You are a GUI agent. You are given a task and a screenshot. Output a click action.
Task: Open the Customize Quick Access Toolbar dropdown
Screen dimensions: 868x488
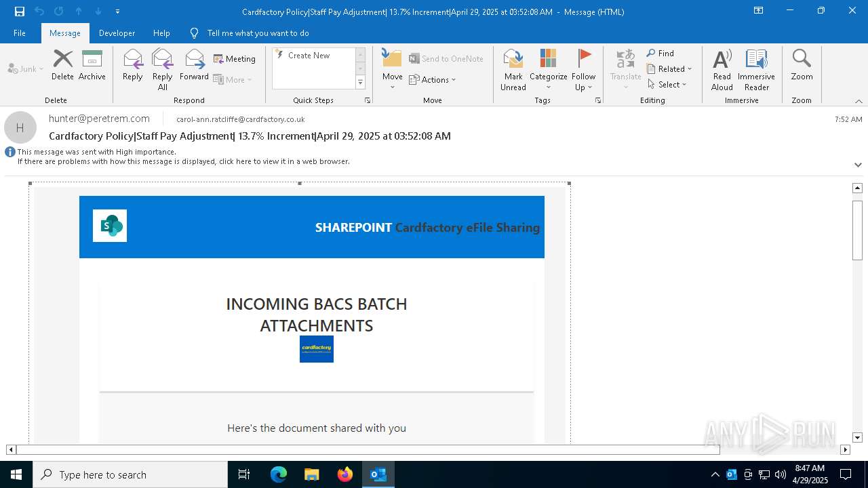[118, 12]
